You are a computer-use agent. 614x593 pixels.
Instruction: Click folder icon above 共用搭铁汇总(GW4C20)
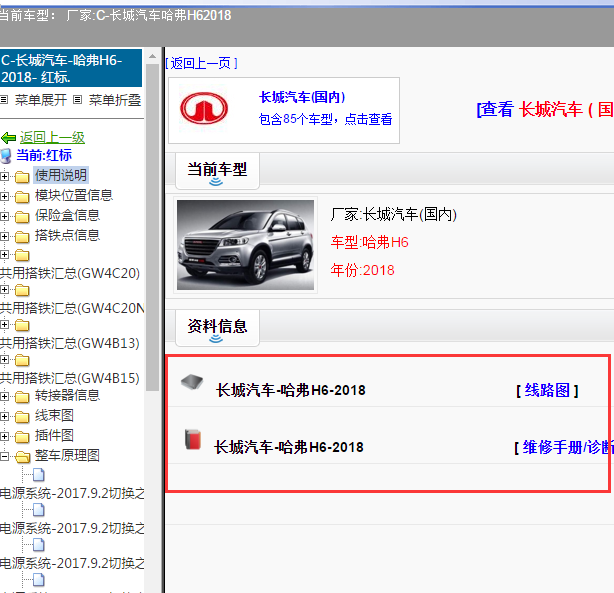22,255
